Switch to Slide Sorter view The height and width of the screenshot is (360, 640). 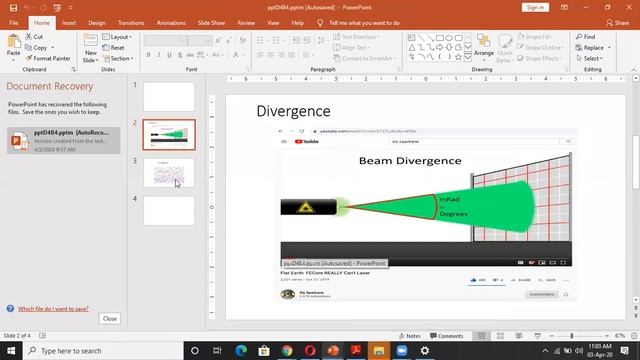point(500,336)
